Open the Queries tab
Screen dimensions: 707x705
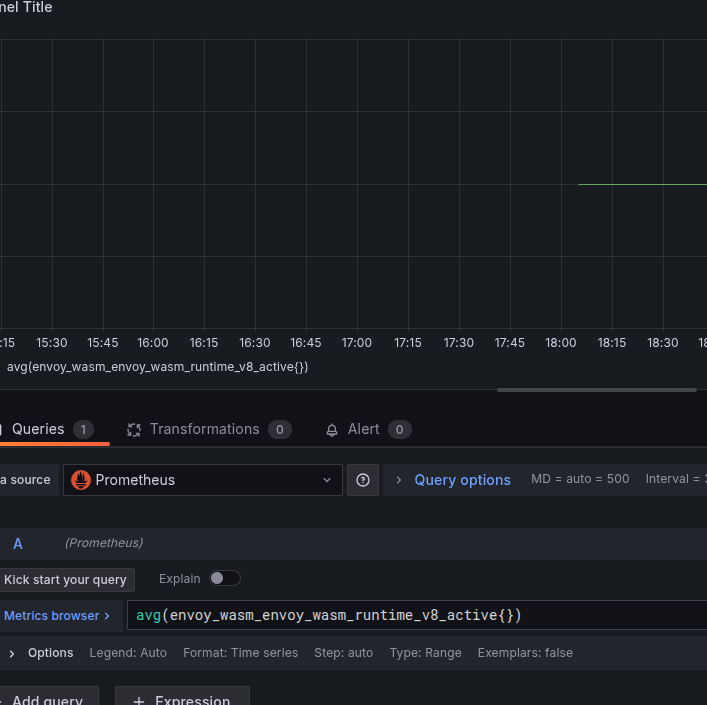click(x=47, y=429)
